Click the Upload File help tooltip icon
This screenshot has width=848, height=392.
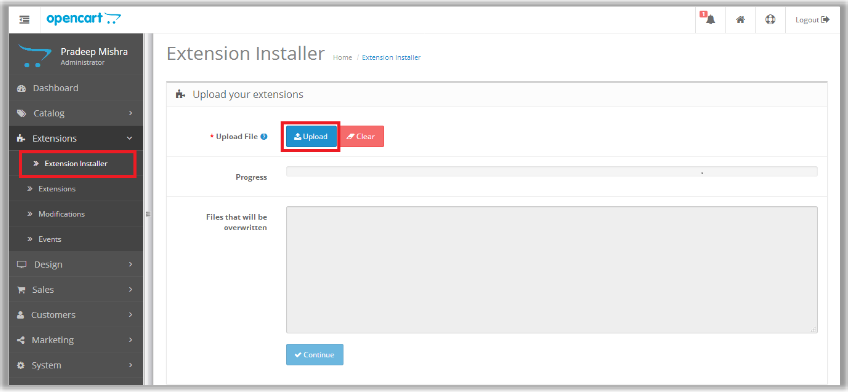(264, 137)
